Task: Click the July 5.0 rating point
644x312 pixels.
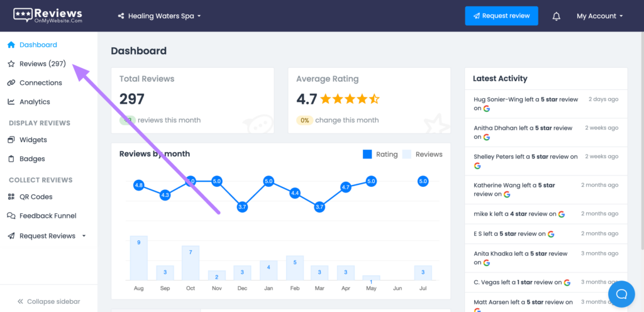Action: [423, 181]
